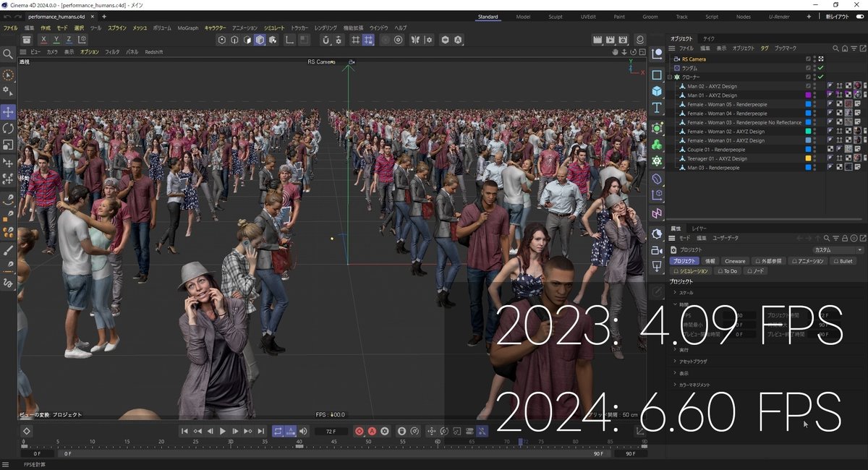Click the Cloner object icon in the Object Manager
The width and height of the screenshot is (868, 470).
click(x=677, y=77)
